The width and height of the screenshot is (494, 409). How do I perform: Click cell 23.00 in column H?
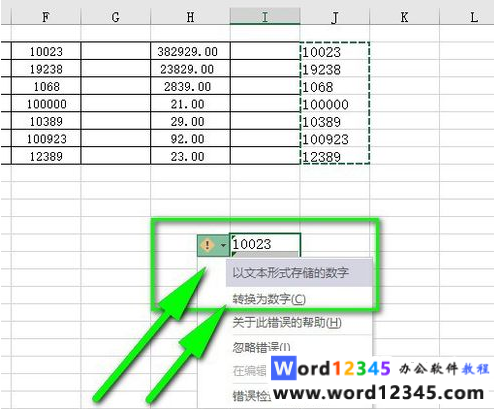click(x=190, y=156)
